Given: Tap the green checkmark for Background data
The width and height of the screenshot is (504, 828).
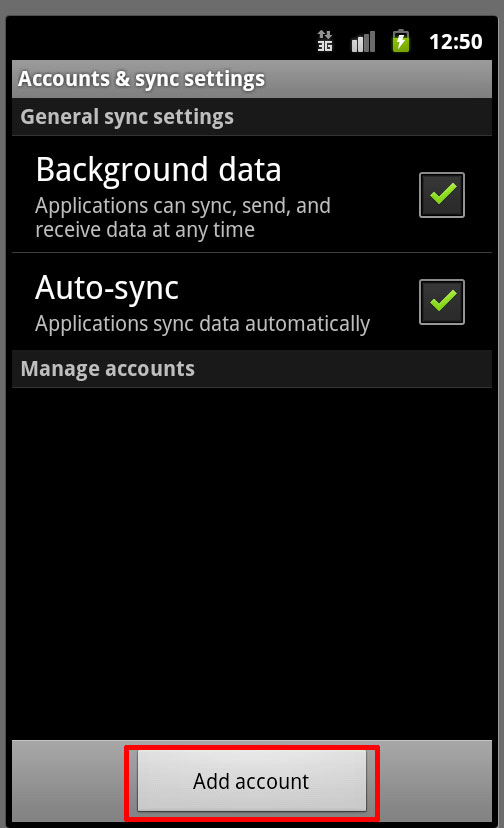Looking at the screenshot, I should (443, 194).
